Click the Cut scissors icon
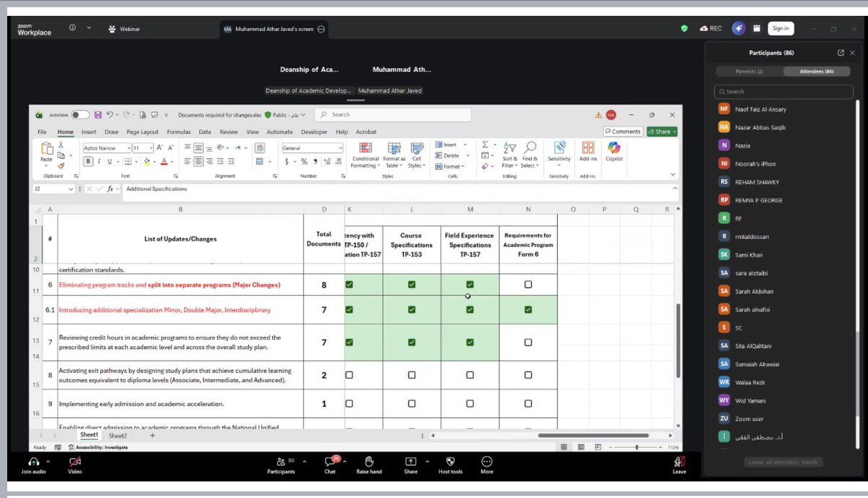Image resolution: width=868 pixels, height=498 pixels. (x=61, y=145)
